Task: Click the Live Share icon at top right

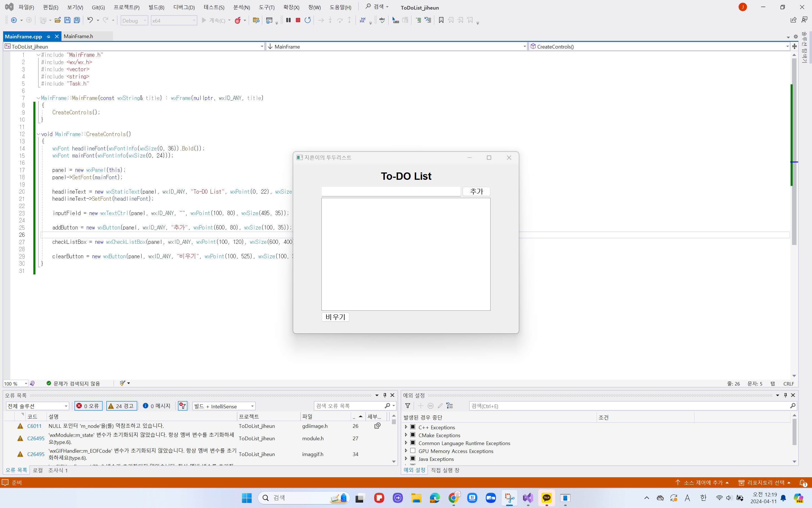Action: tap(793, 20)
